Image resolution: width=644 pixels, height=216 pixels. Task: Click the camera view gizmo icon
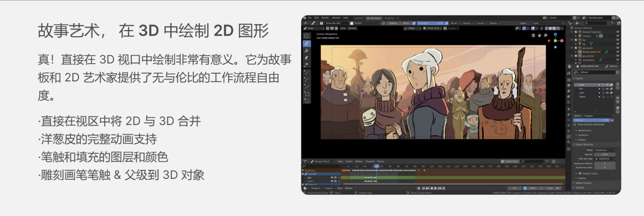pyautogui.click(x=533, y=35)
